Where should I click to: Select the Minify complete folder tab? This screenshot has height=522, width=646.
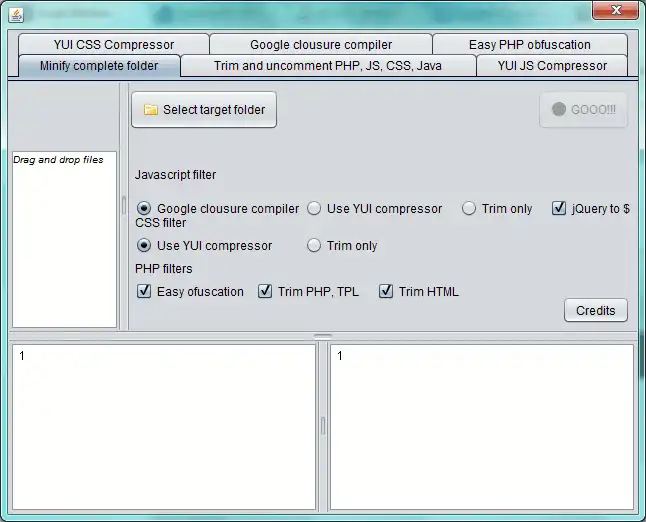coord(99,66)
